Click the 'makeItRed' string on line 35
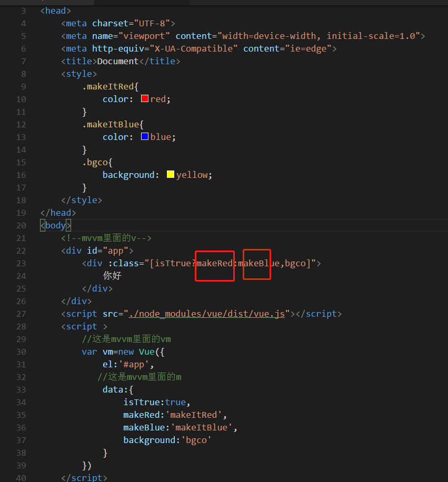448x482 pixels. [x=193, y=415]
